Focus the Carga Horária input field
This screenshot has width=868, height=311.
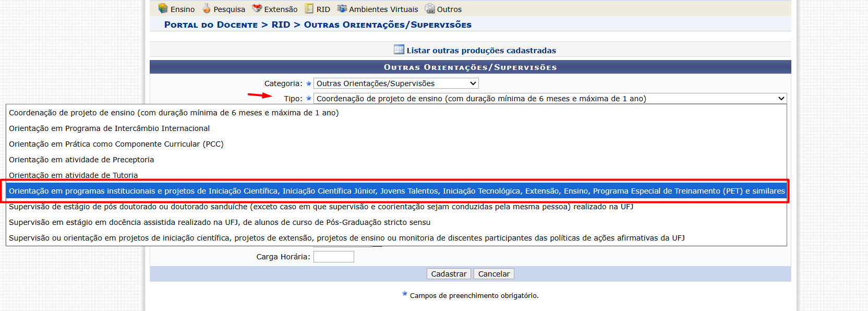click(334, 257)
